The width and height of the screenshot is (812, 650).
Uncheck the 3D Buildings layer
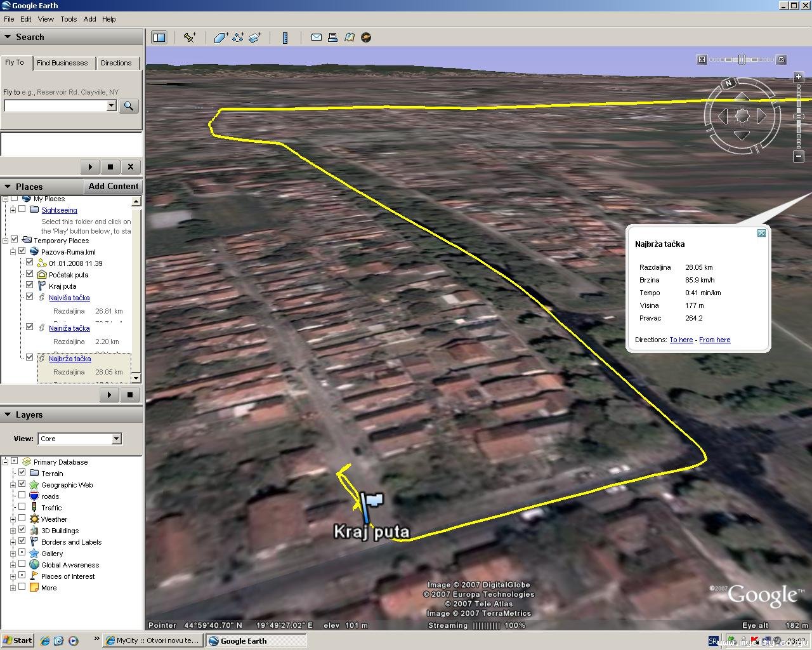[x=22, y=530]
